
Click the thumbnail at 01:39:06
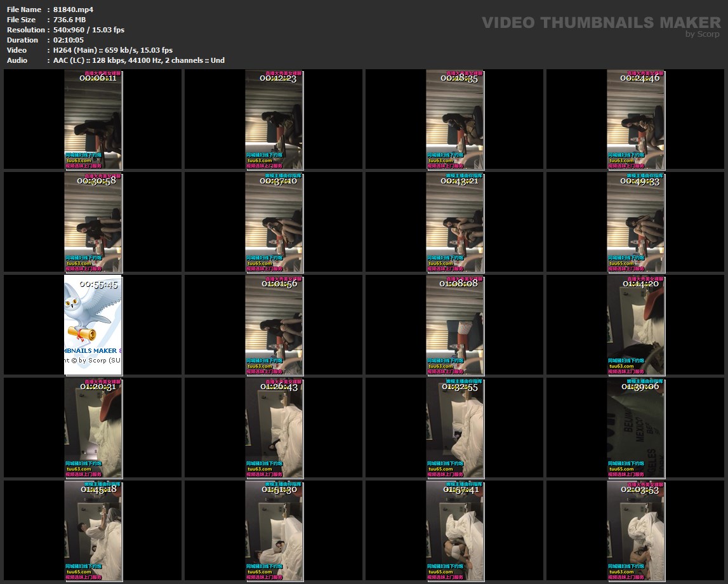point(636,428)
